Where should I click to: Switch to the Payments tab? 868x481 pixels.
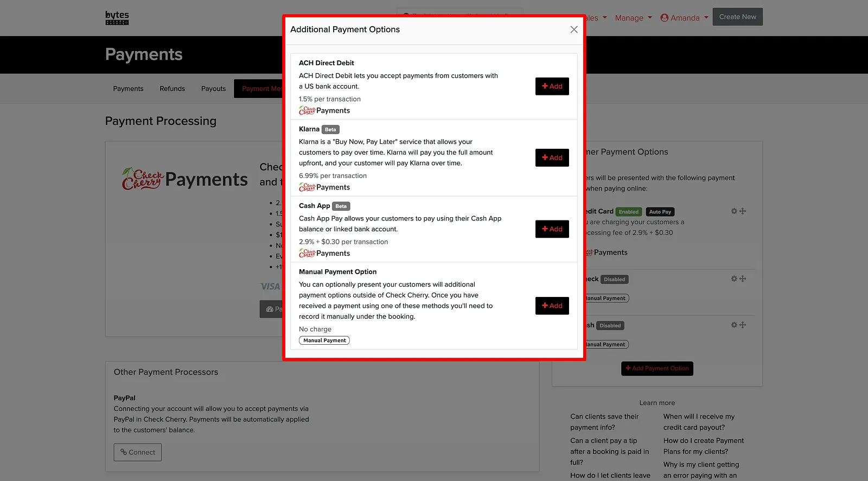[x=128, y=88]
